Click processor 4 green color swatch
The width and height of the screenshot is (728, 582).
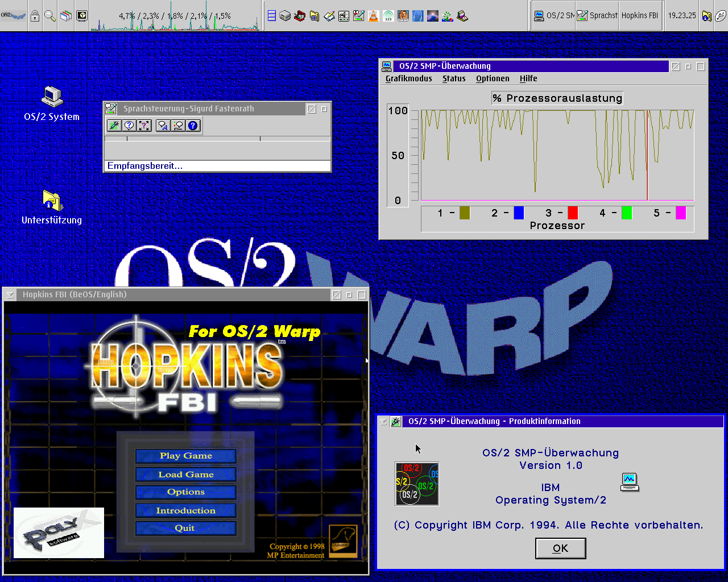[627, 213]
